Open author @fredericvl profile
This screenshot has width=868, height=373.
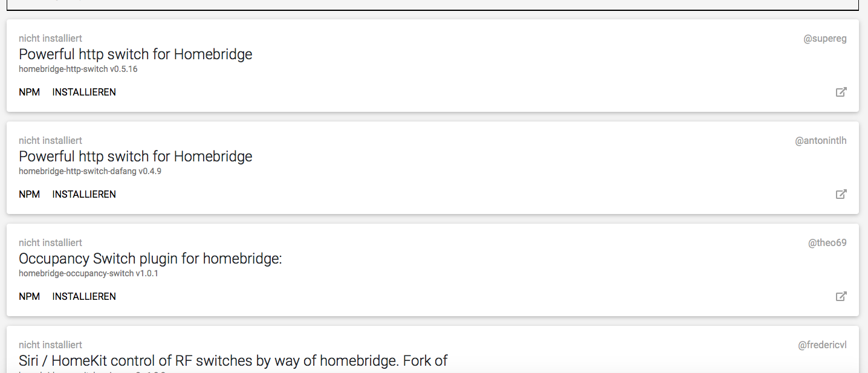pyautogui.click(x=822, y=345)
